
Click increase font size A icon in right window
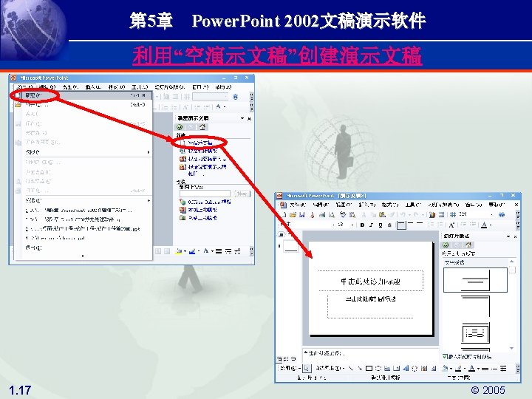point(452,225)
